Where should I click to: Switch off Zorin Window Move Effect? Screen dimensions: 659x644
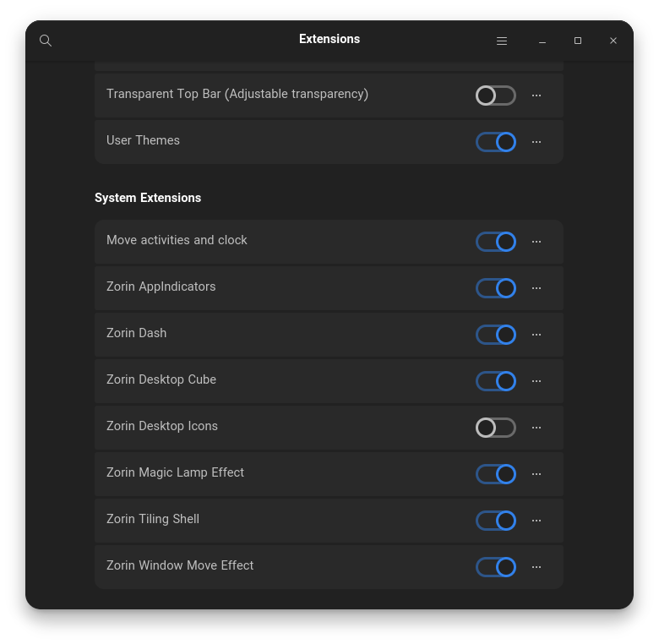tap(496, 567)
